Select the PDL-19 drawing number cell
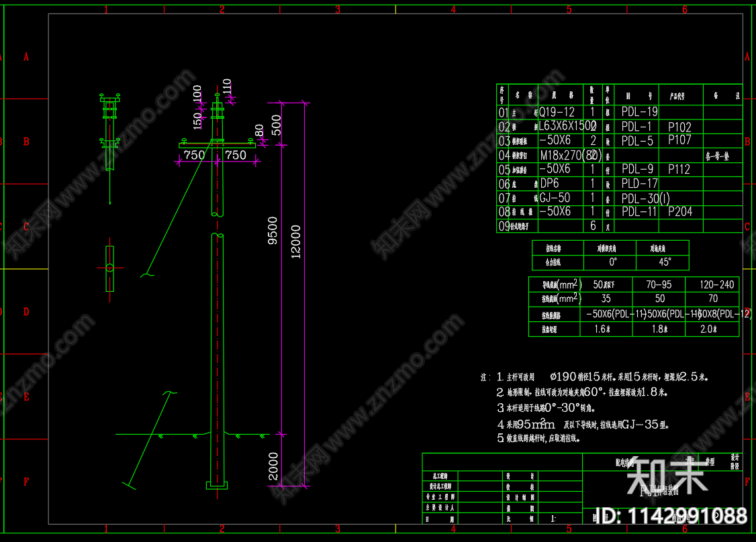This screenshot has width=756, height=542. pos(639,112)
